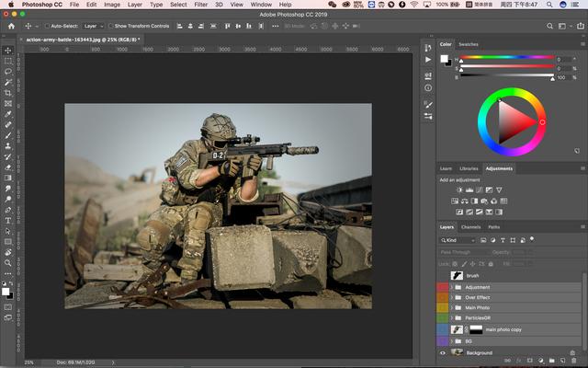
Task: Click the hue slider in Color panel
Action: [507, 57]
